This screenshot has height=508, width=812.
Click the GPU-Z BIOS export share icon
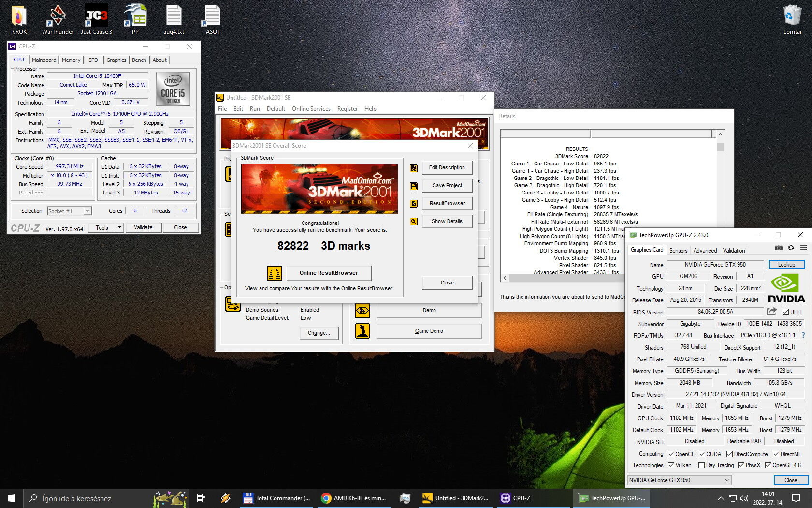(771, 312)
